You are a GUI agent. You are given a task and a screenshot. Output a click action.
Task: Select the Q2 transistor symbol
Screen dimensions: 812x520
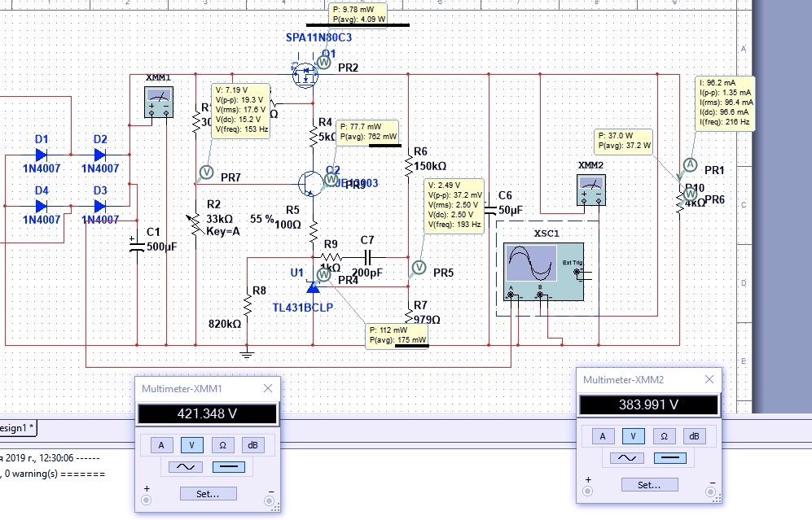click(x=310, y=184)
